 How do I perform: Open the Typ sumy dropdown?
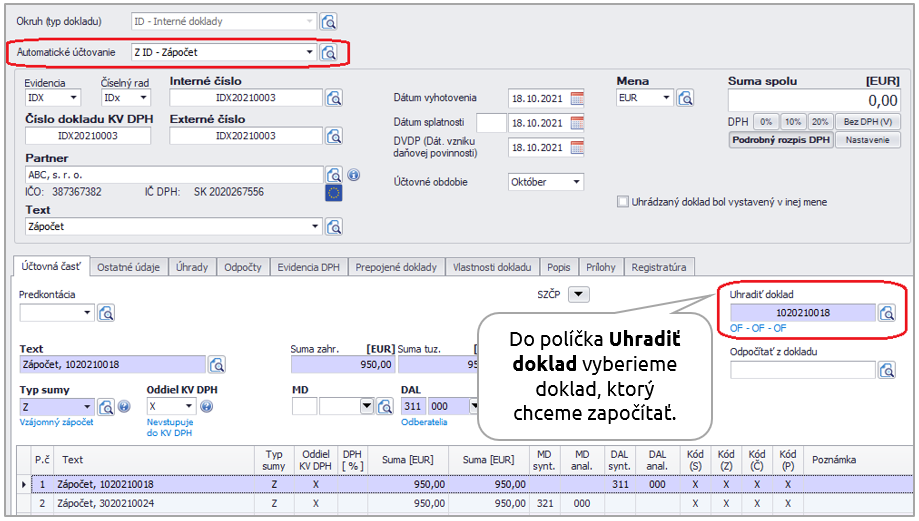tap(87, 407)
